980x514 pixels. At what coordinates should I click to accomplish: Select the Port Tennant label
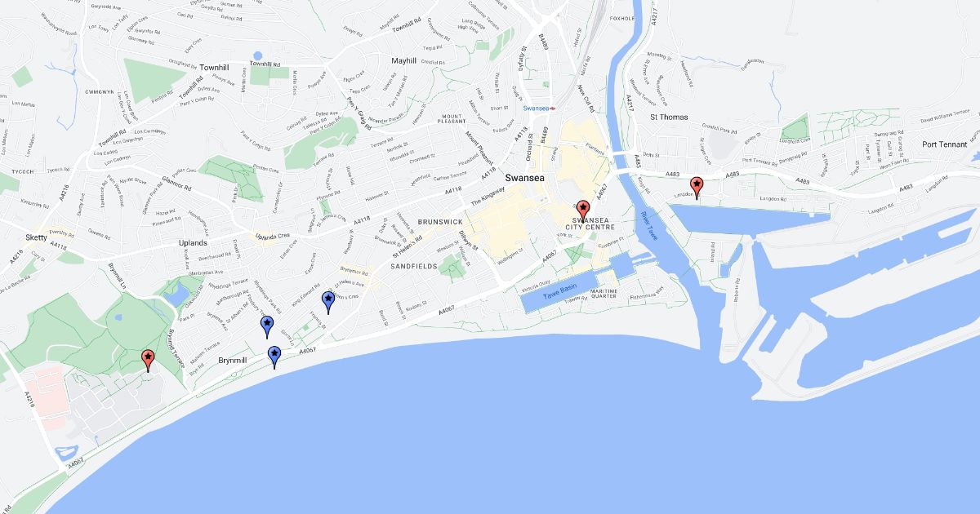pyautogui.click(x=944, y=144)
